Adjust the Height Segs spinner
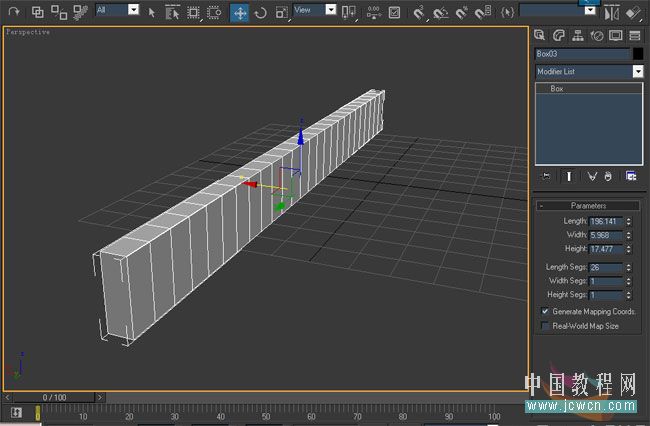Screen dimensions: 650x426 [629, 295]
